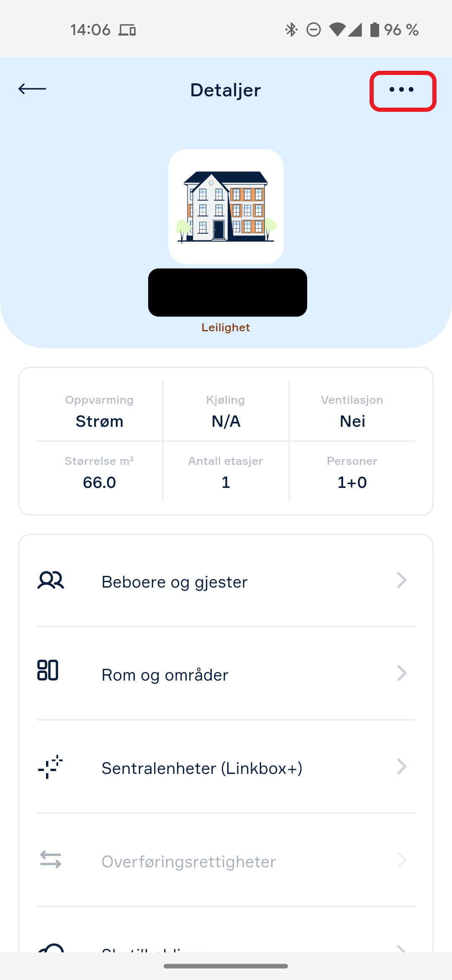Expand Overføringsrettigheter chevron
Viewport: 452px width, 980px height.
click(x=401, y=860)
